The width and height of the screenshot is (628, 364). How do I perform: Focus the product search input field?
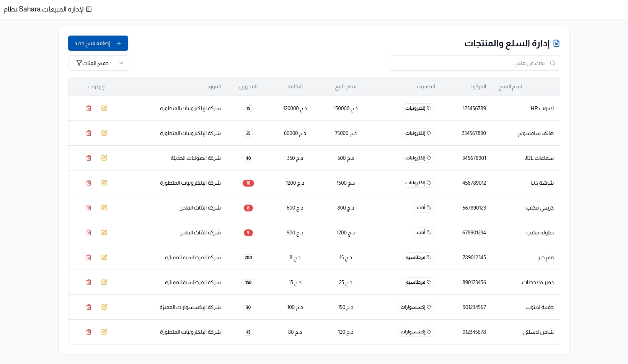click(x=471, y=63)
